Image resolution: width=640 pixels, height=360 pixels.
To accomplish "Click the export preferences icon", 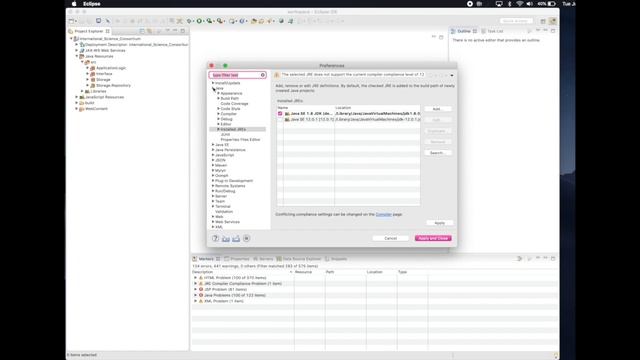I will tap(236, 238).
